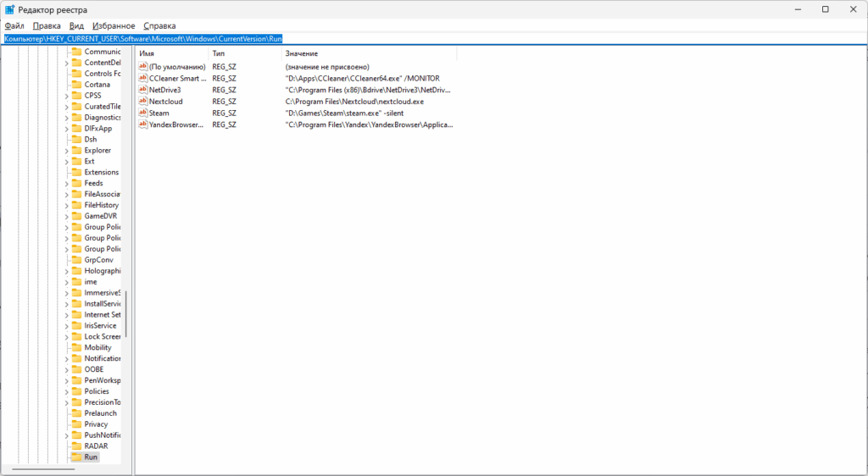This screenshot has width=868, height=476.
Task: Click the Nextcloud value string icon
Action: tap(142, 101)
